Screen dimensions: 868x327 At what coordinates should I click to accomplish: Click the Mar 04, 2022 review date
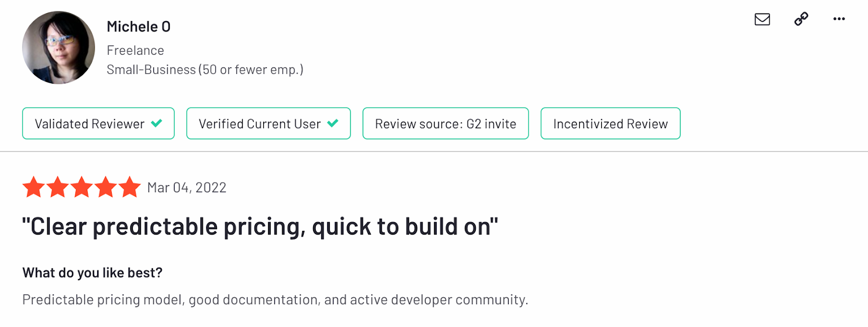point(187,188)
